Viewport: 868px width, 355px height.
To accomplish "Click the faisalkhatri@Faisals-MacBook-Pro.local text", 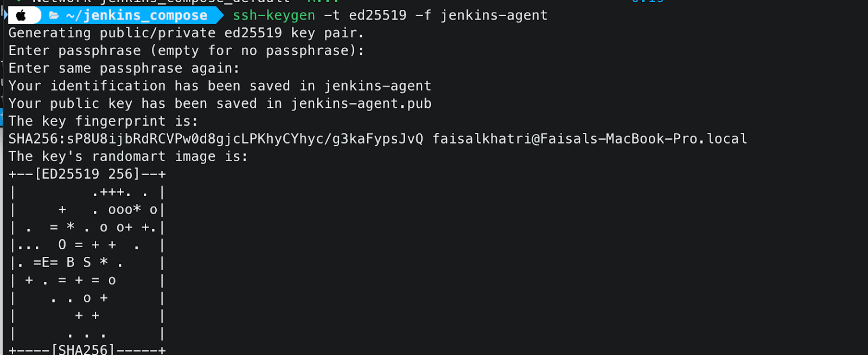I will coord(590,139).
